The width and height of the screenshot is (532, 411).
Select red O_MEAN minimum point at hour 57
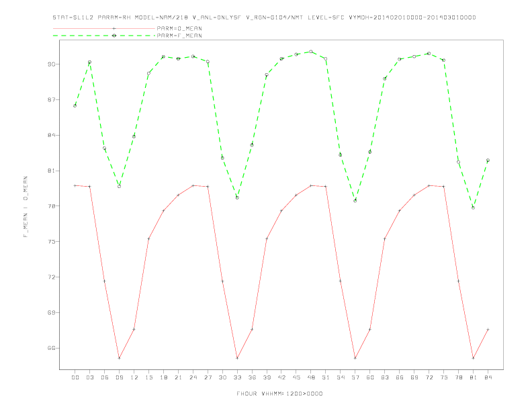point(355,358)
